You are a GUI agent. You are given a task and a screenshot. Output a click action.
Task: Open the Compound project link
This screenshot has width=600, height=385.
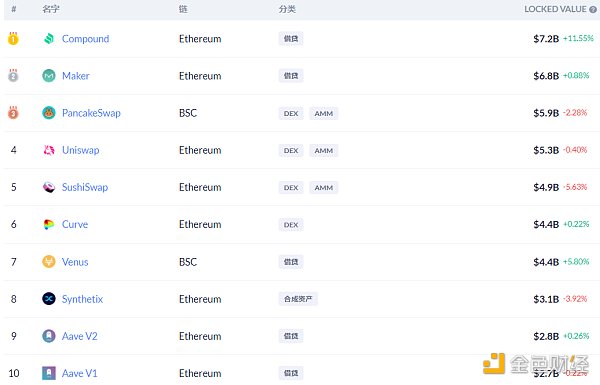pyautogui.click(x=85, y=39)
